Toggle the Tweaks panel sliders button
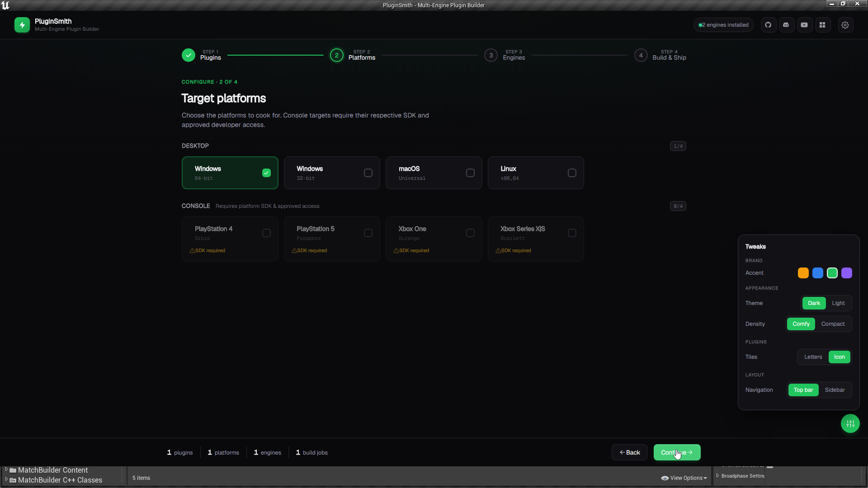The height and width of the screenshot is (488, 868). (850, 423)
